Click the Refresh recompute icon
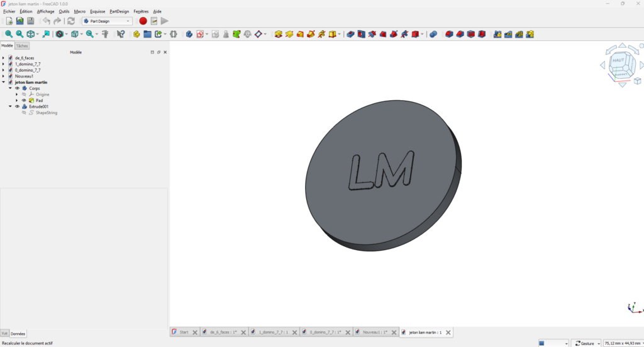 click(x=71, y=21)
